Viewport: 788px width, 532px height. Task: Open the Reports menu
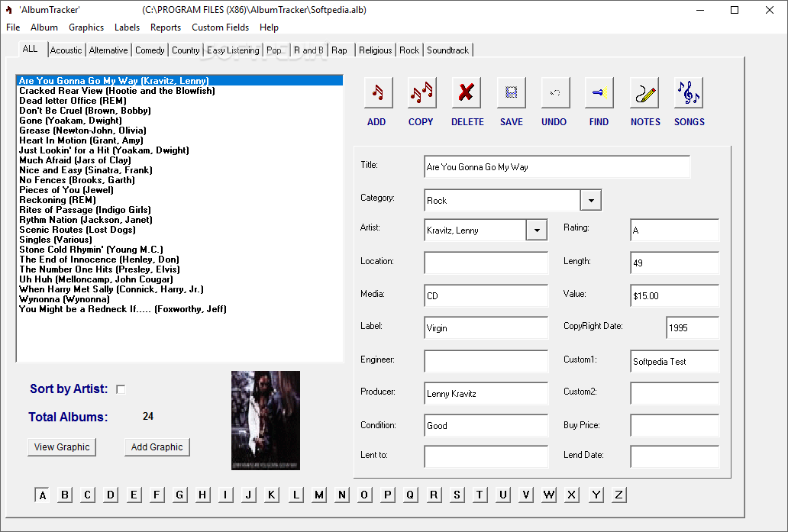click(x=166, y=27)
